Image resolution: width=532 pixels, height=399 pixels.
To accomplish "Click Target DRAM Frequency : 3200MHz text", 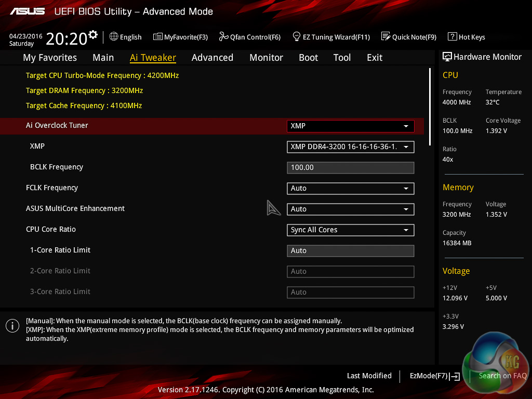I will tap(85, 90).
